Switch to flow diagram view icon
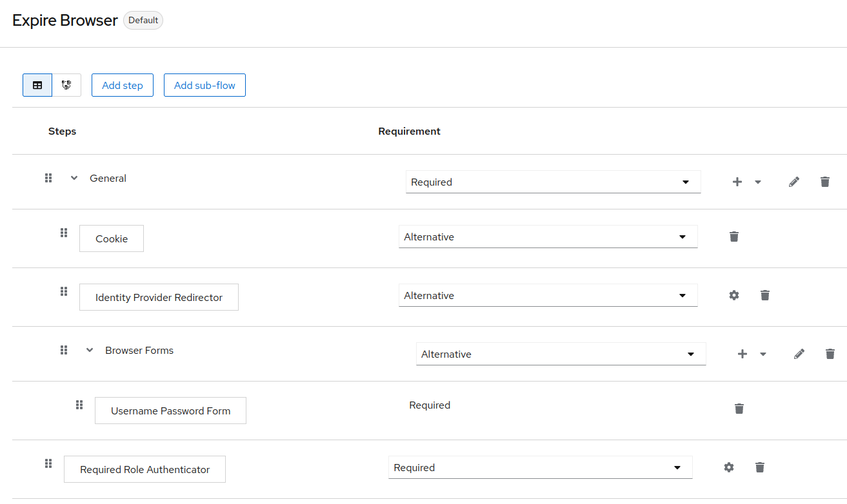 66,85
